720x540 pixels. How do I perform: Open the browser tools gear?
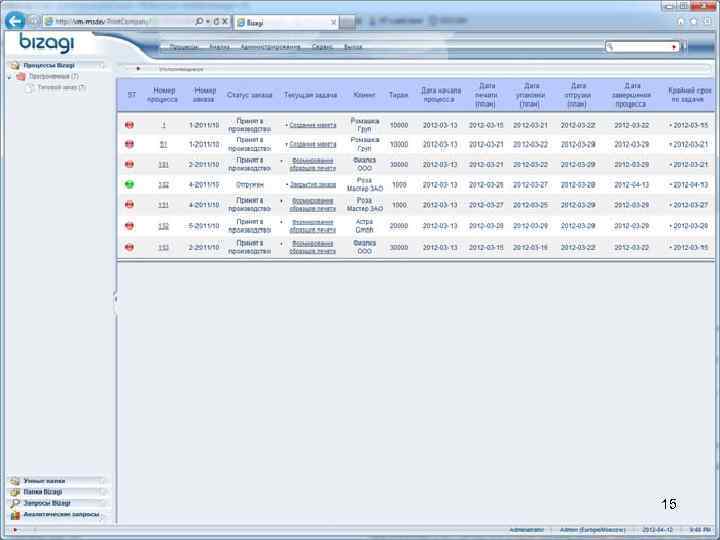pyautogui.click(x=708, y=21)
